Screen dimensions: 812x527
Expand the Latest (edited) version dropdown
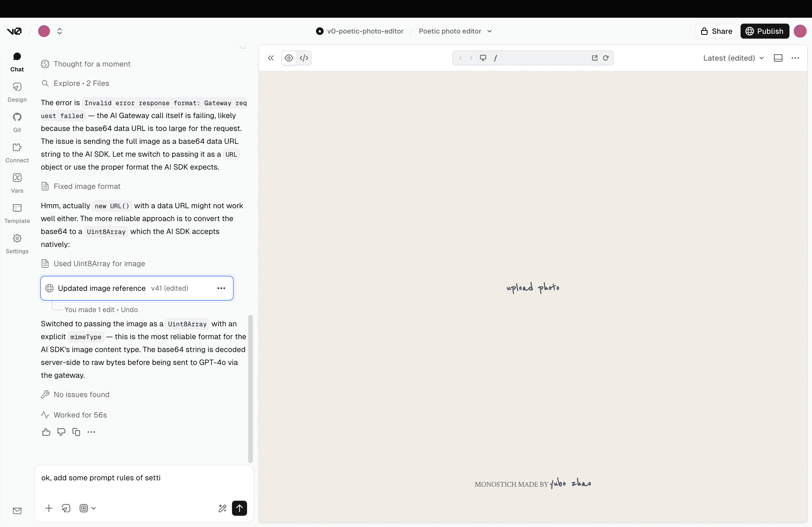click(733, 58)
